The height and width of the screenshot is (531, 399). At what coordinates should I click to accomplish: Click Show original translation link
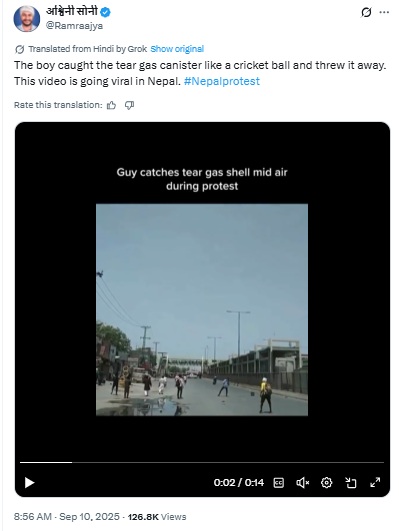tap(177, 49)
